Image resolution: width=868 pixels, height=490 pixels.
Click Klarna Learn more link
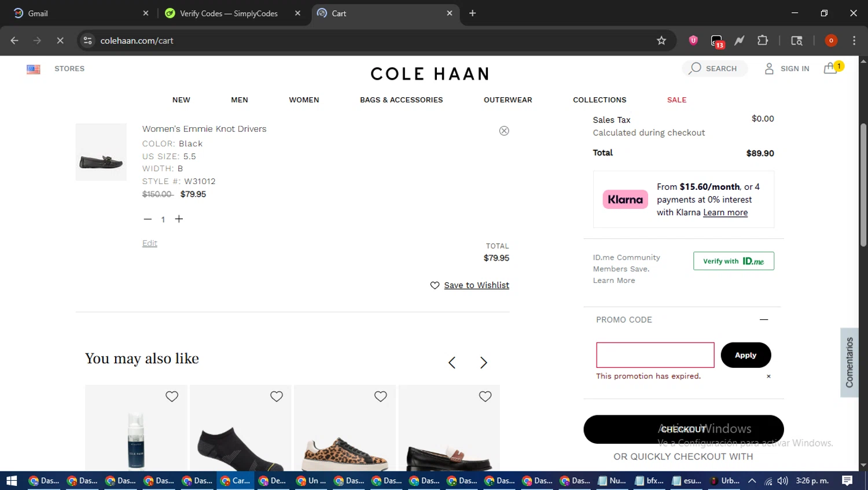coord(725,212)
